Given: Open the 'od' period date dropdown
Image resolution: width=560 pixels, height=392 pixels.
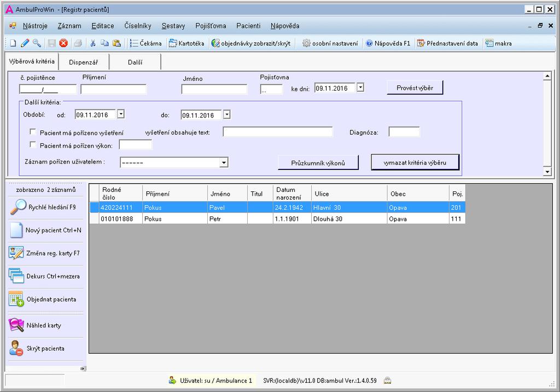Looking at the screenshot, I should 121,114.
